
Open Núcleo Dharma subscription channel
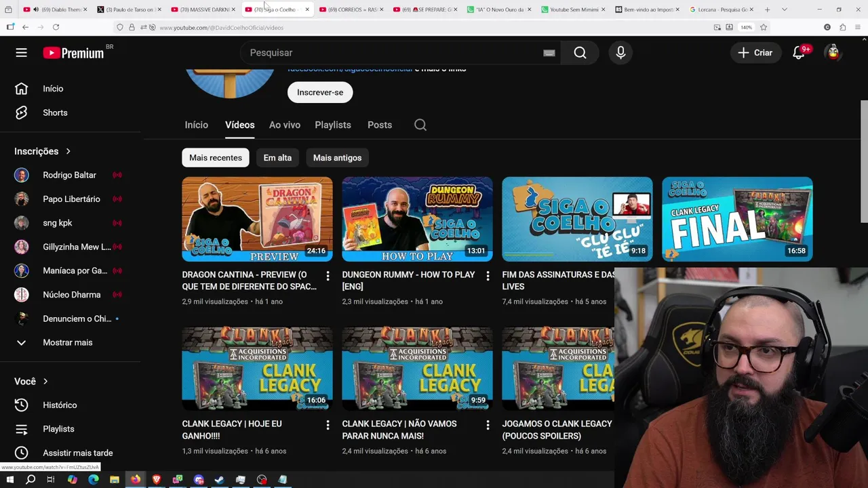pos(71,295)
